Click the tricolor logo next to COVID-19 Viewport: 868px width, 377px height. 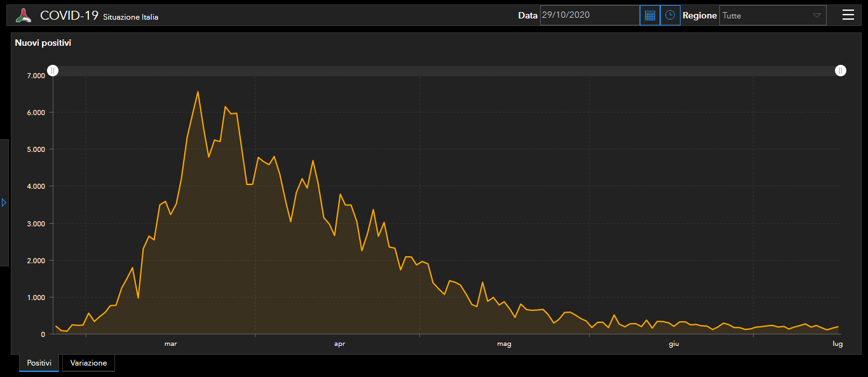click(x=24, y=16)
